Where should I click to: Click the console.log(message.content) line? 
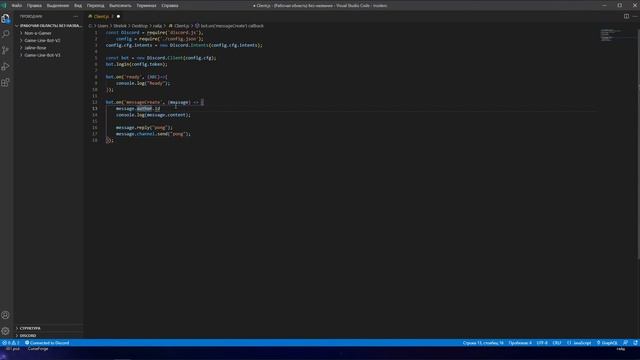(153, 115)
